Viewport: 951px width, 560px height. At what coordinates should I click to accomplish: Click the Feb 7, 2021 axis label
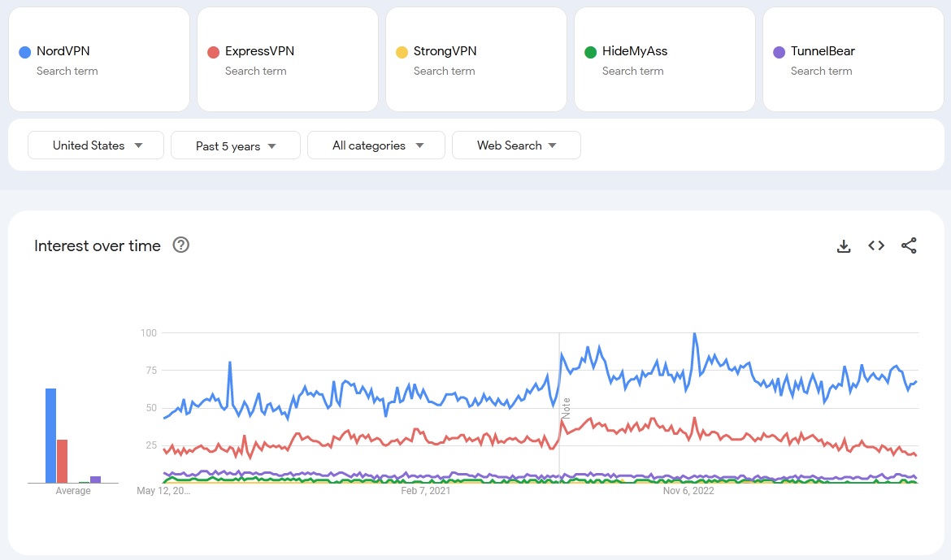pyautogui.click(x=426, y=491)
